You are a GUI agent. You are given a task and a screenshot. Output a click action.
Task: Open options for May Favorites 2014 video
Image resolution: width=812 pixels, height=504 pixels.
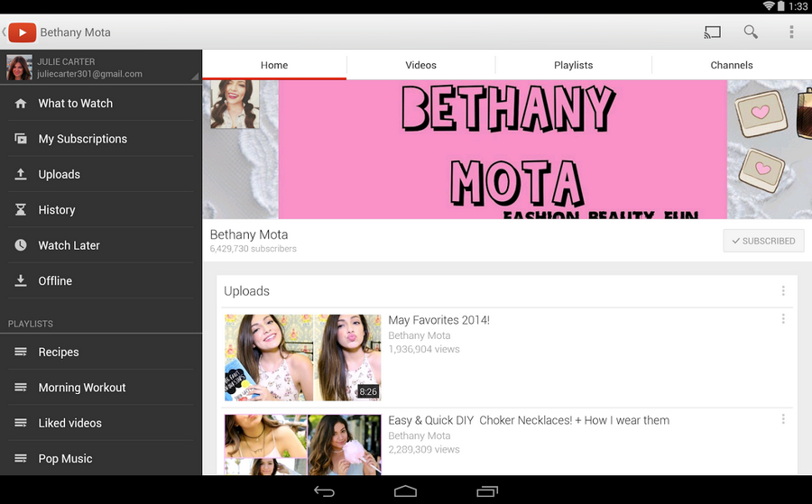pos(783,319)
